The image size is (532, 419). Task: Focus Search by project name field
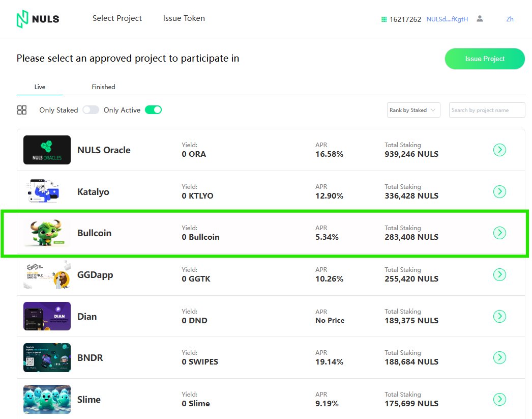[x=487, y=110]
